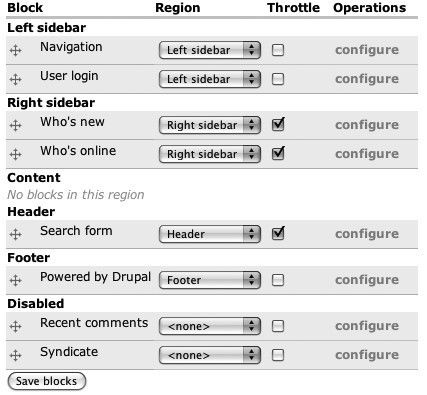Open Who's online region selector

point(210,154)
